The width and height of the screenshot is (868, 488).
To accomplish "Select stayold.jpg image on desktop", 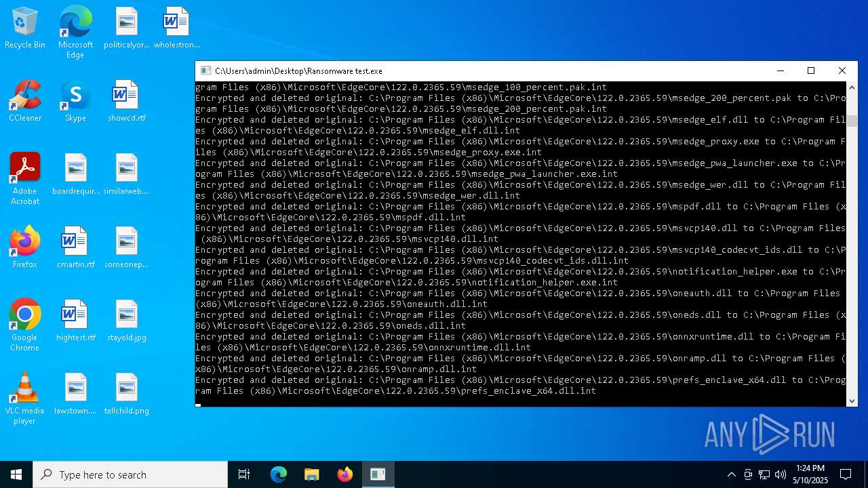I will 126,321.
